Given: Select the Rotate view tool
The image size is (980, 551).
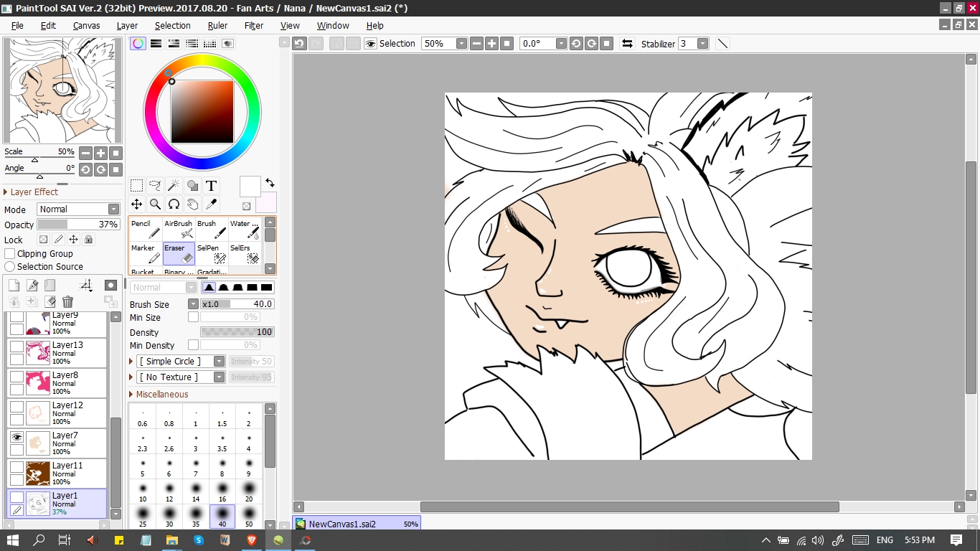Looking at the screenshot, I should [x=174, y=204].
